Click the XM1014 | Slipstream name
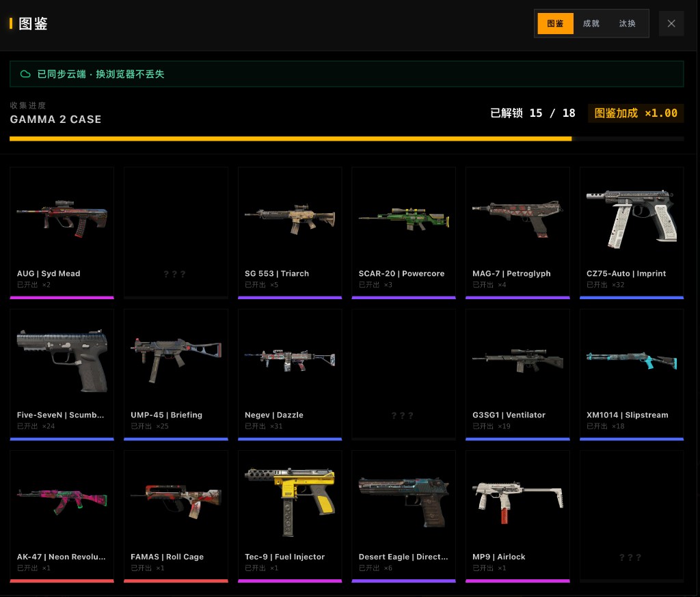The width and height of the screenshot is (700, 597). click(x=627, y=415)
